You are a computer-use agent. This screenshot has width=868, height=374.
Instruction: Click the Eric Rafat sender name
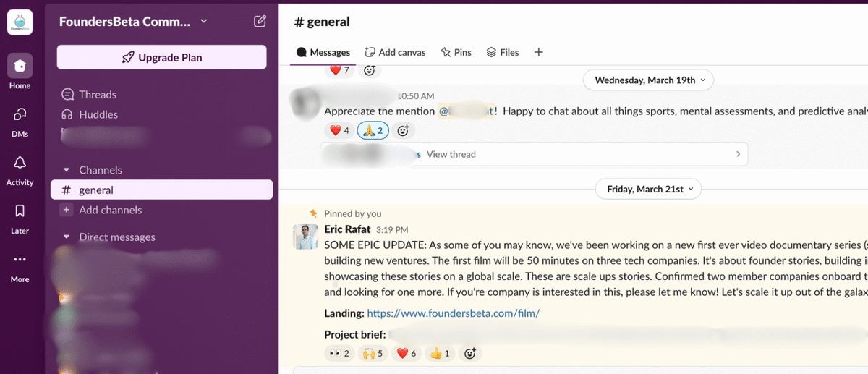coord(347,229)
